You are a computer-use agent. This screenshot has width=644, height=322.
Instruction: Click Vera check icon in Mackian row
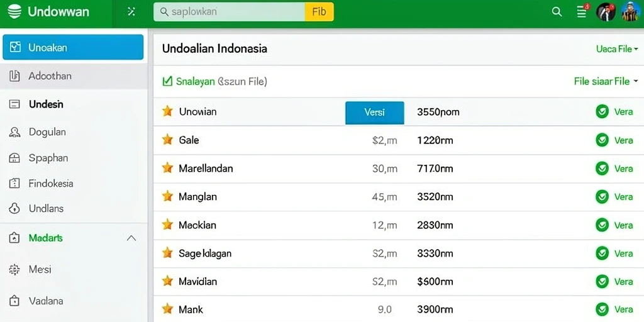click(x=602, y=225)
